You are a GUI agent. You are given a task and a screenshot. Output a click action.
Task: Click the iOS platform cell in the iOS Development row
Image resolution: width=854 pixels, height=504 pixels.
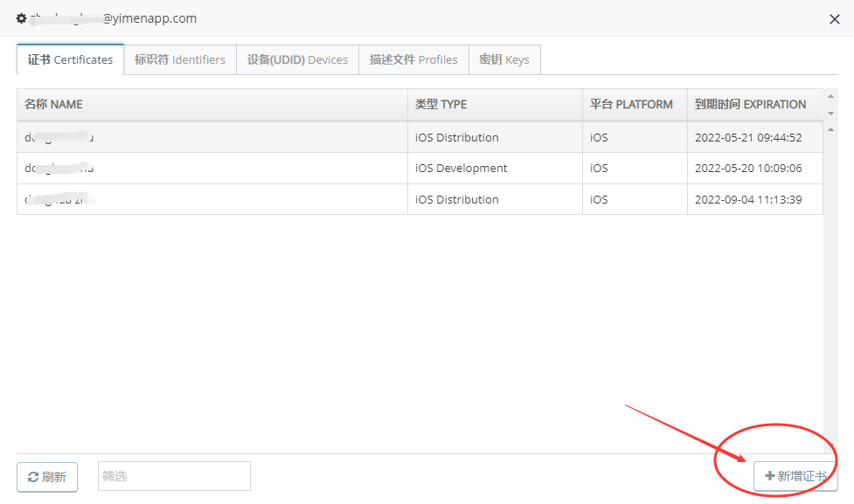tap(635, 169)
